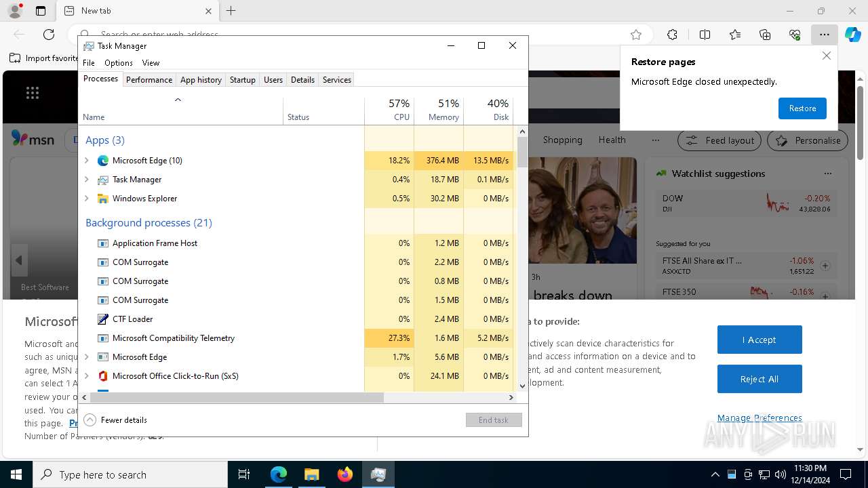Click Restore in Restore pages popup
The image size is (868, 488).
pos(802,108)
